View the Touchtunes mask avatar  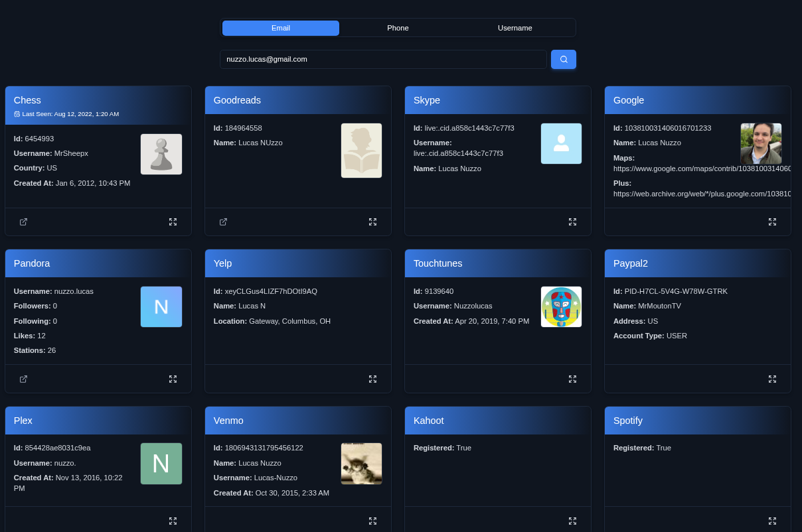click(x=562, y=307)
